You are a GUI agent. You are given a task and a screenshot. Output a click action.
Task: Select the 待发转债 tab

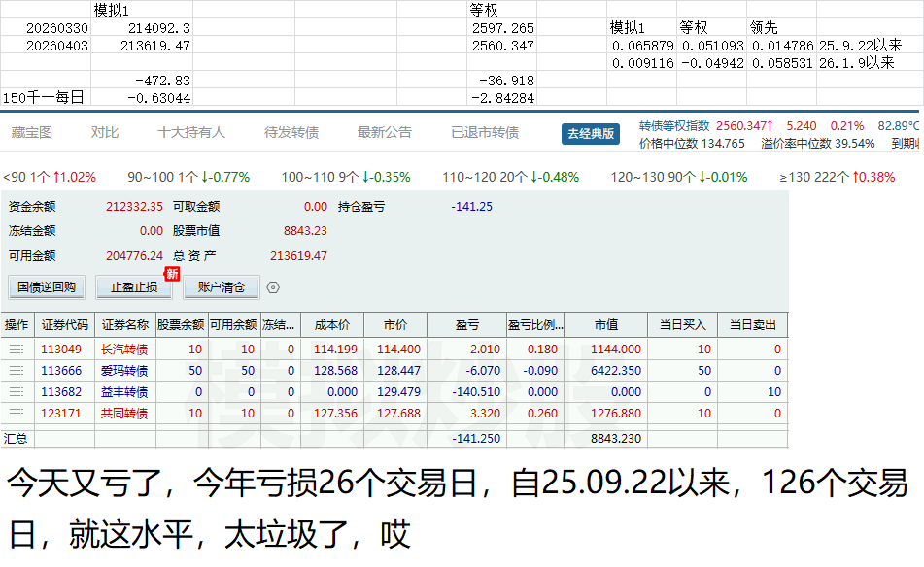[x=291, y=133]
